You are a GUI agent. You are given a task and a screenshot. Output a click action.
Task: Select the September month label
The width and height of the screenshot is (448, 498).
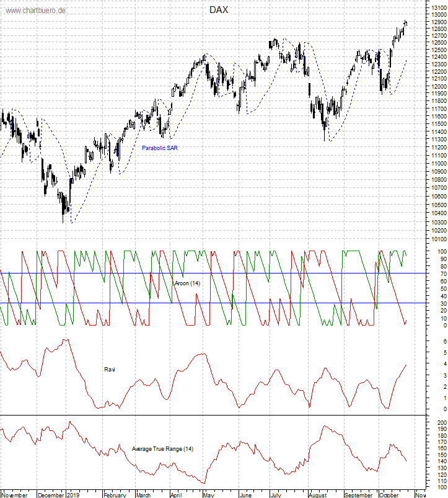(359, 495)
